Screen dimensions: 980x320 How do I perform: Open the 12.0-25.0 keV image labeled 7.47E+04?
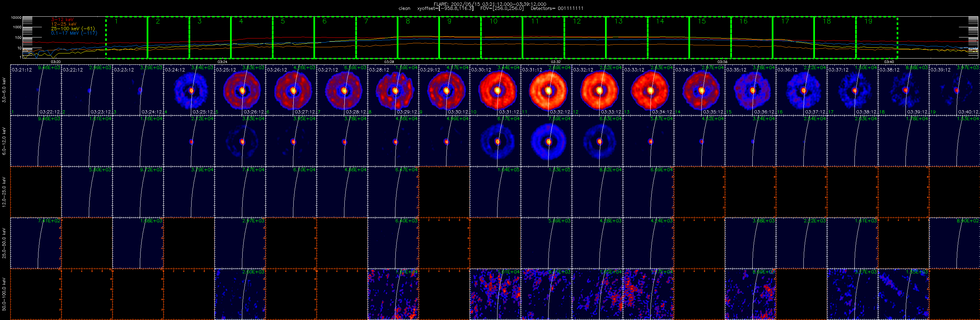240,192
